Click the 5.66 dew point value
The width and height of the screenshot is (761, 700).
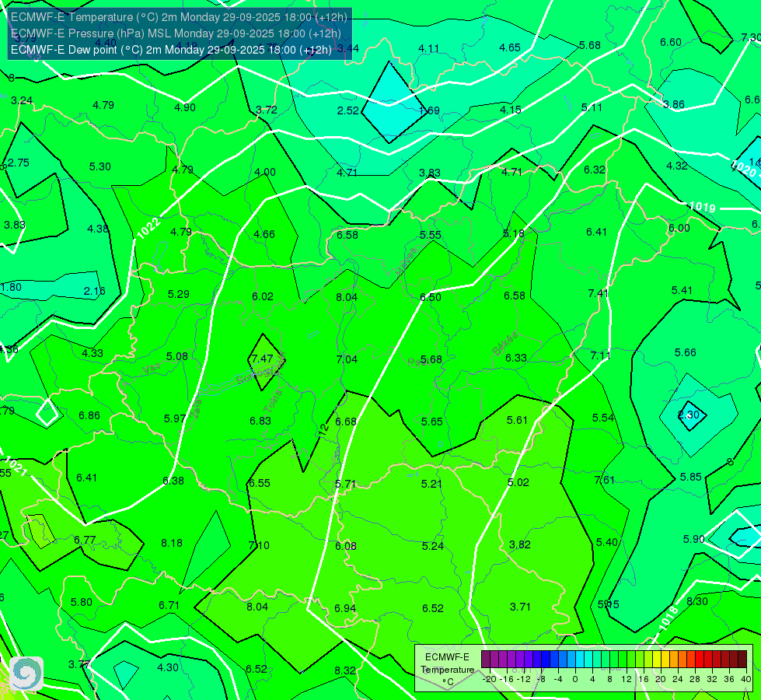[686, 352]
